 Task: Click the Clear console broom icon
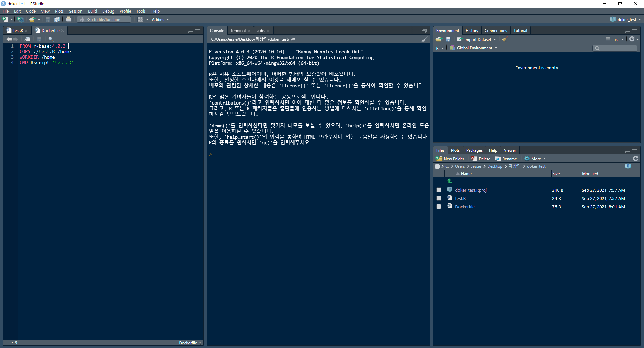coord(425,39)
